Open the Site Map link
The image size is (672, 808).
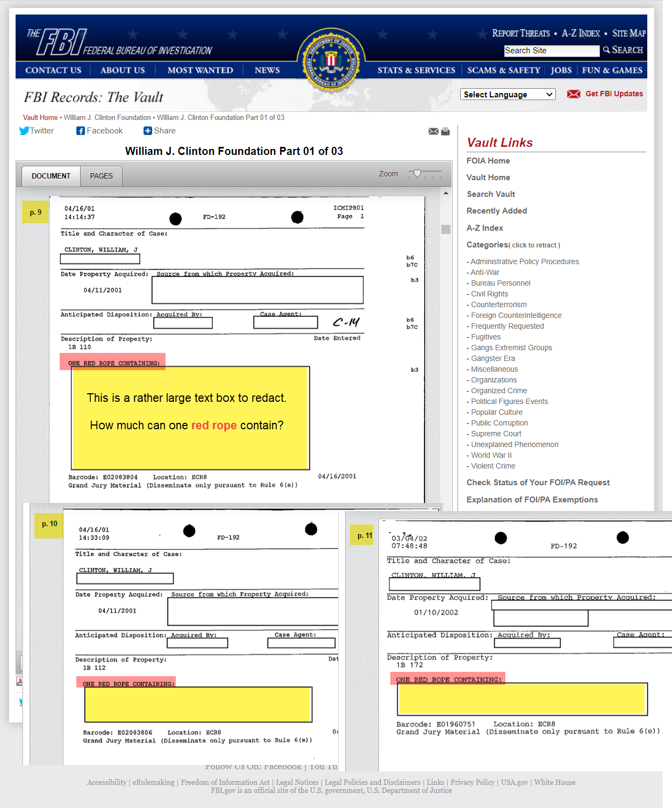tap(629, 33)
